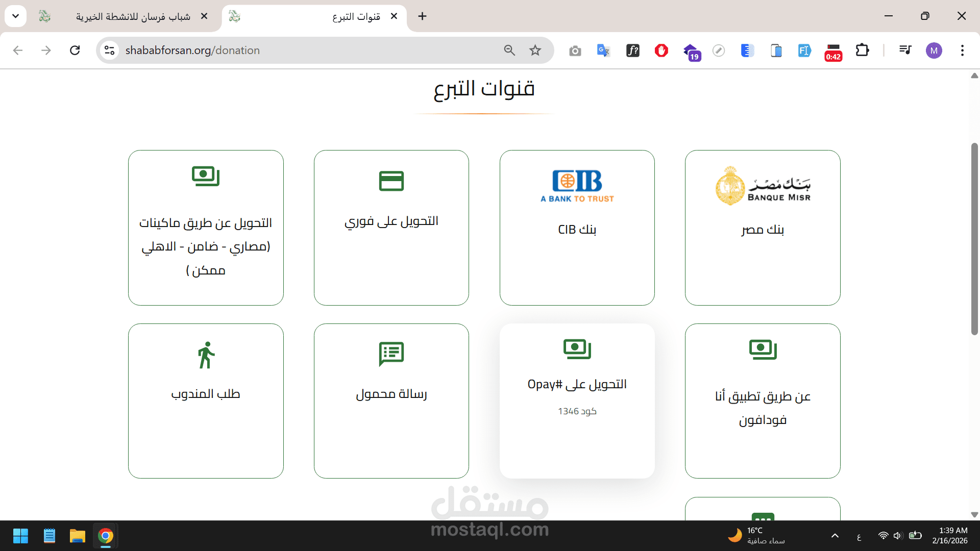This screenshot has height=551, width=980.
Task: Bookmark this page with star icon
Action: click(535, 50)
